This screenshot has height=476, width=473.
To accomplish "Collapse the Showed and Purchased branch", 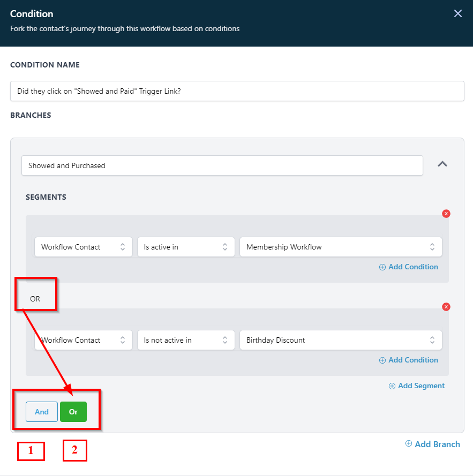I will click(442, 165).
